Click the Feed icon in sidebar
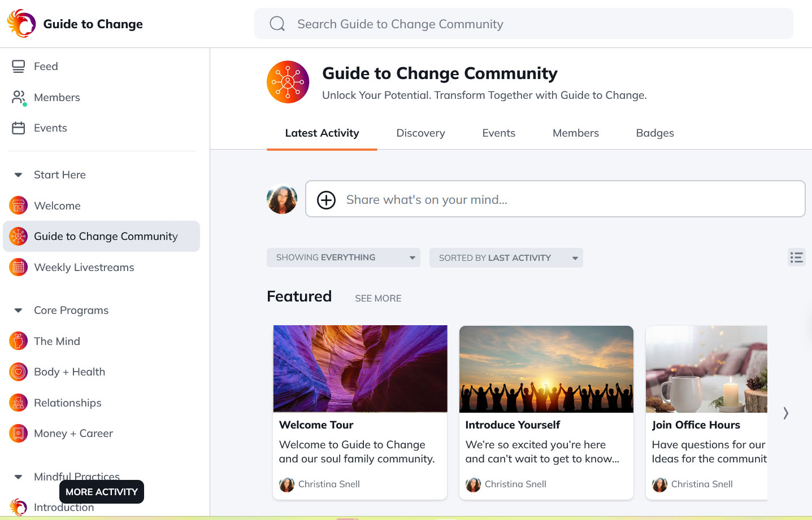Viewport: 812px width, 520px height. click(x=18, y=66)
